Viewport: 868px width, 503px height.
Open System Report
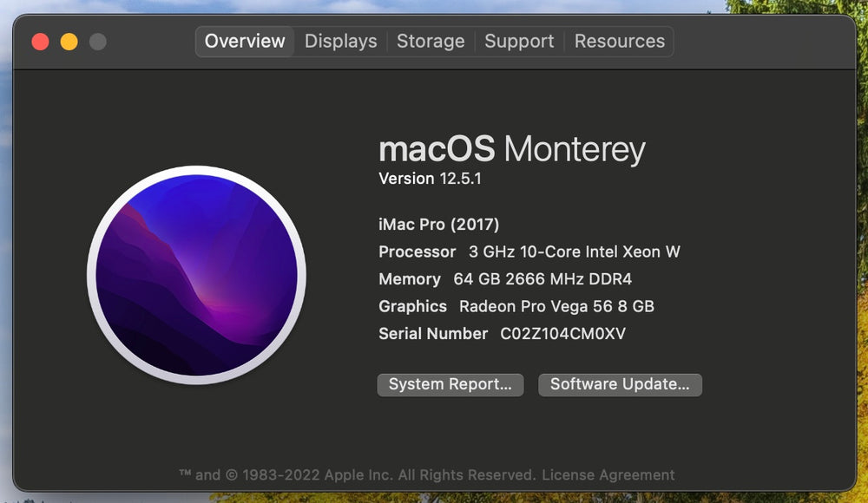click(450, 384)
